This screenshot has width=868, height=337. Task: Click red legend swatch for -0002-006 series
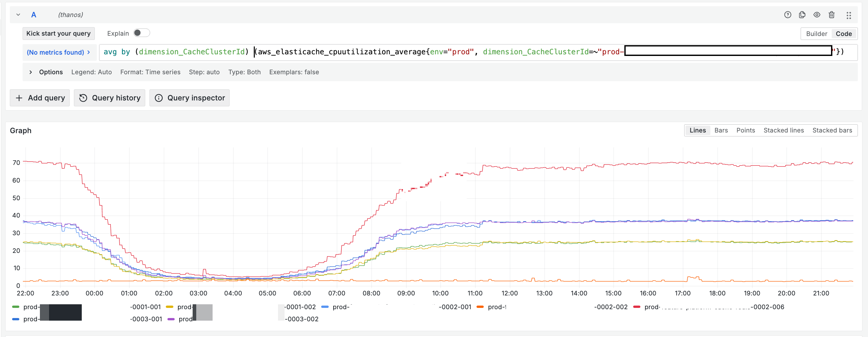[x=636, y=307]
